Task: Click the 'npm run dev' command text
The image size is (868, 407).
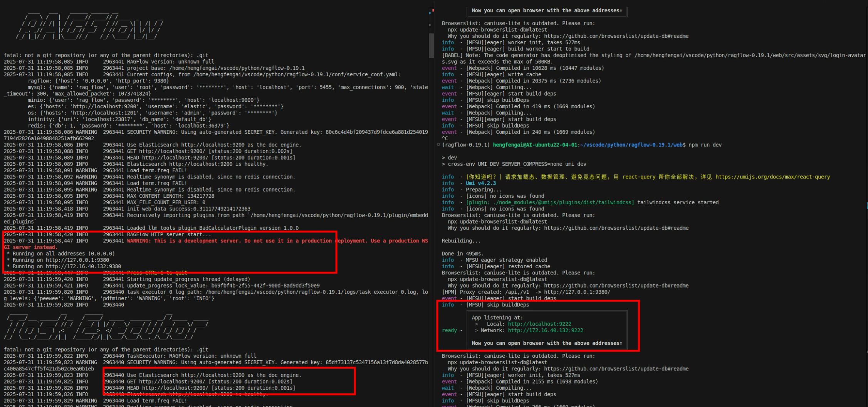Action: coord(705,145)
